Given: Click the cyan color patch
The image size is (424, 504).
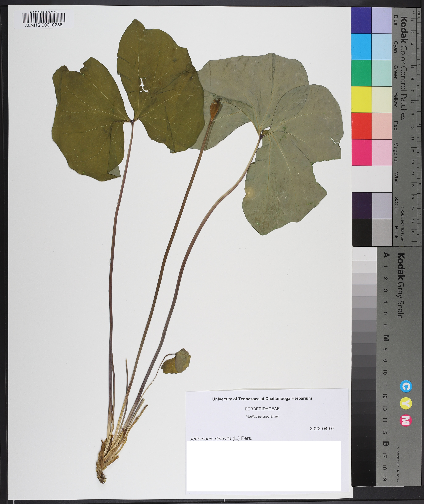Looking at the screenshot, I should pyautogui.click(x=361, y=47).
